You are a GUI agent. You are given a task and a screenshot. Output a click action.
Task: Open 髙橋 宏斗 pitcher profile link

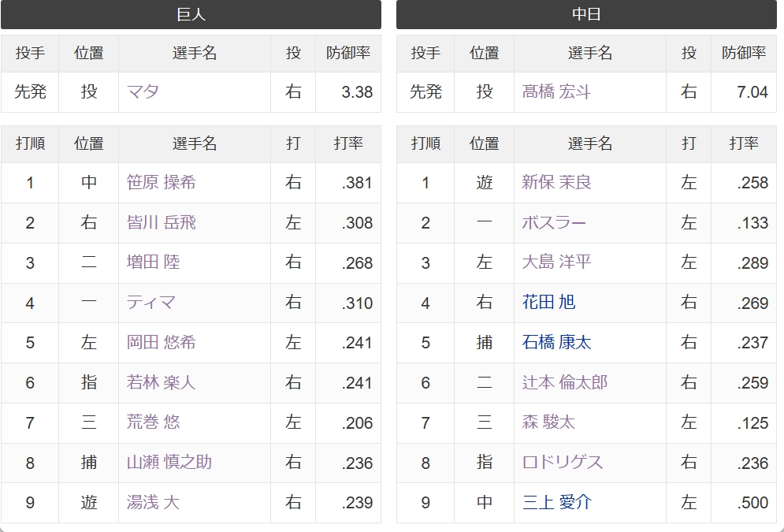(x=556, y=92)
